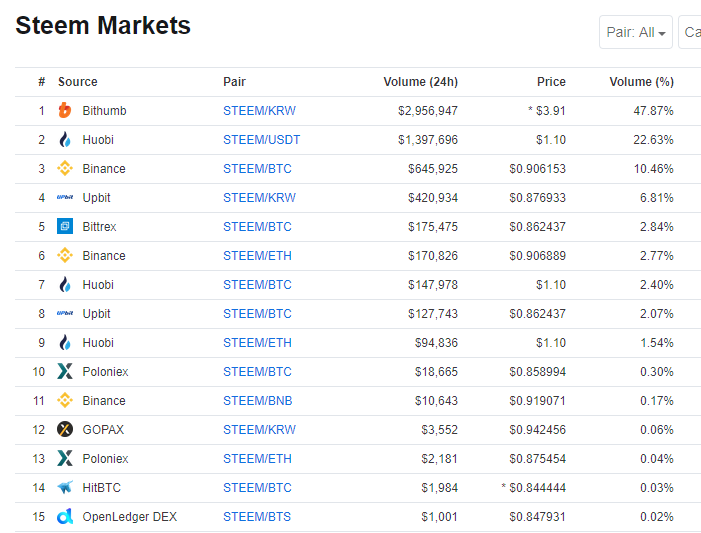The width and height of the screenshot is (701, 533).
Task: Open the STEEM/BNB pair link
Action: pyautogui.click(x=258, y=401)
